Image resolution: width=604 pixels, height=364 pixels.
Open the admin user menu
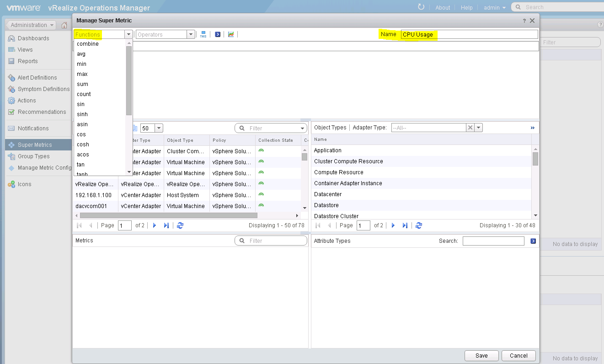click(495, 7)
